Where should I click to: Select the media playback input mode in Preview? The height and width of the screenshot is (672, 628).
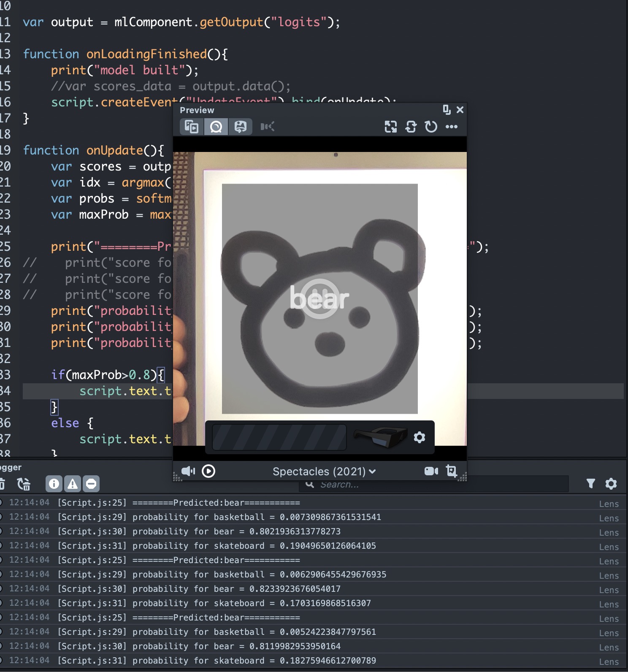coord(192,127)
